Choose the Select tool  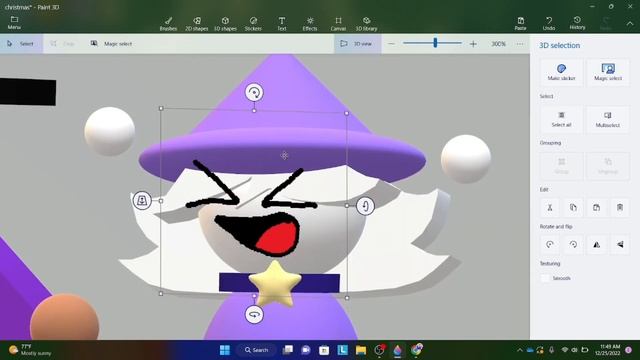tap(21, 43)
